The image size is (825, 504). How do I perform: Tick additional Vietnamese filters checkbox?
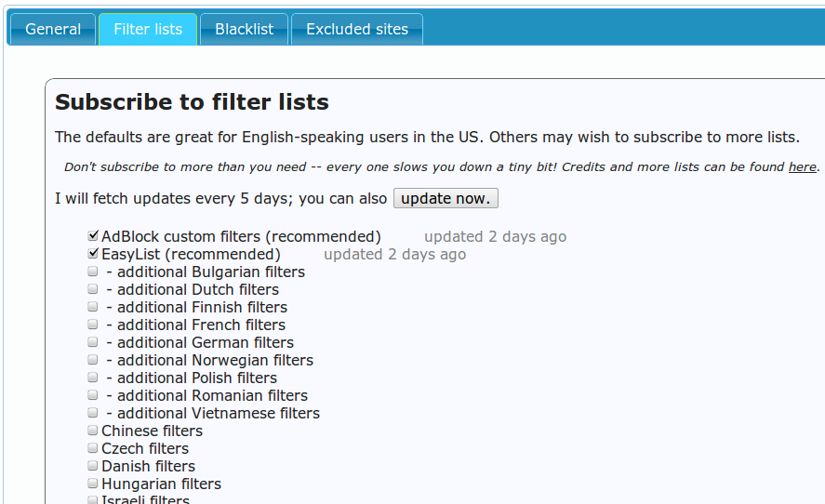[93, 413]
